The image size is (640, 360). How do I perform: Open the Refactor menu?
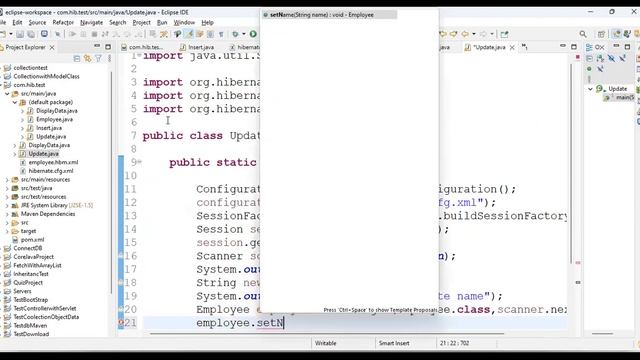[63, 22]
